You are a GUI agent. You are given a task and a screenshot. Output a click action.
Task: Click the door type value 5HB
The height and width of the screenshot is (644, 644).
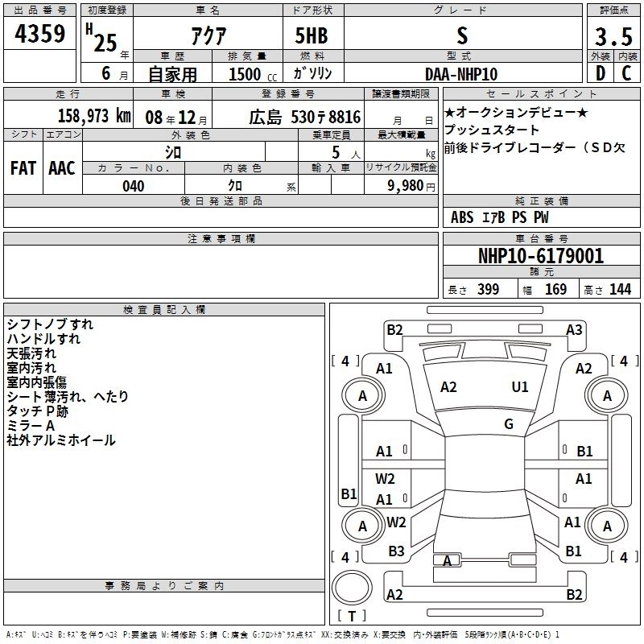click(312, 35)
